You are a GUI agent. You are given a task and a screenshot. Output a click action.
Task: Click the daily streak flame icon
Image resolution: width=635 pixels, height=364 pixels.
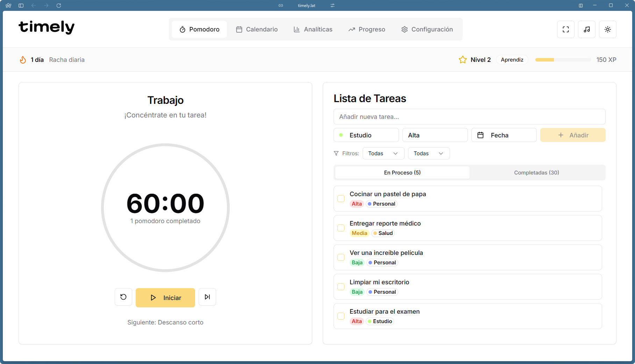point(23,60)
